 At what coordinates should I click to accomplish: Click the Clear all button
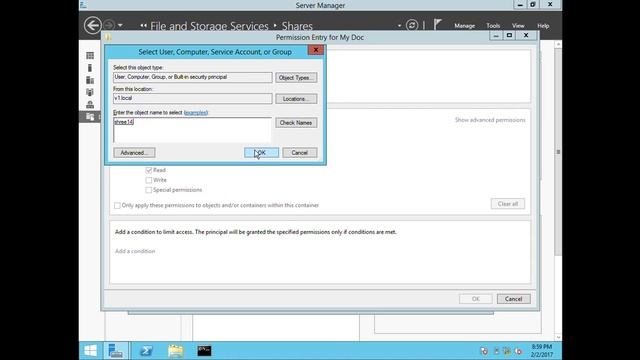(x=508, y=204)
